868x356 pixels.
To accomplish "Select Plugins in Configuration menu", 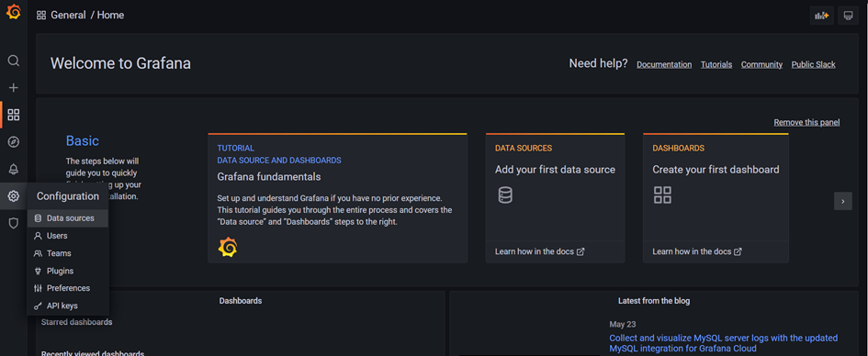I will [x=68, y=271].
